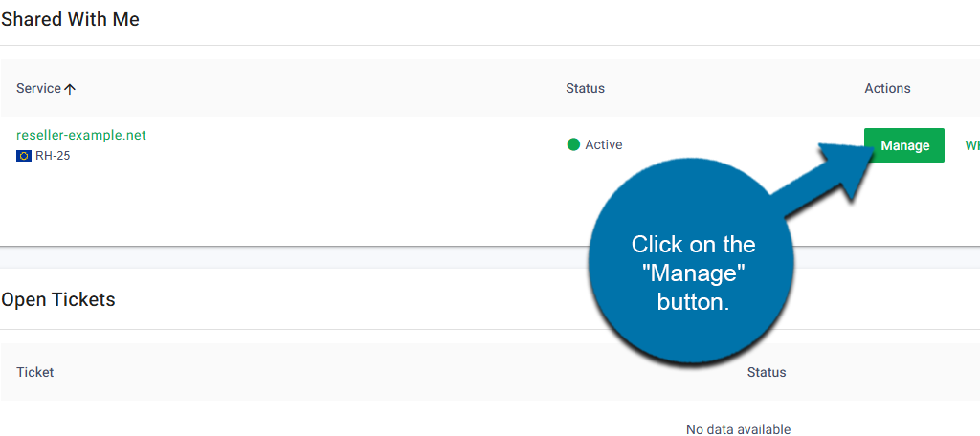Click the green Active status dot

tap(573, 144)
